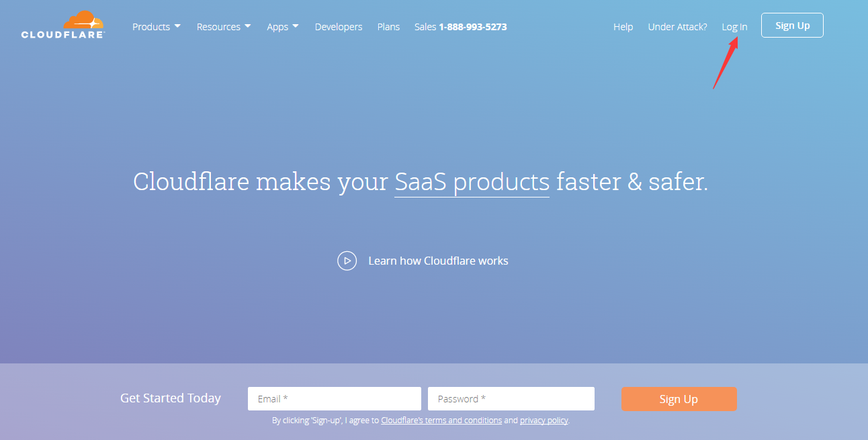Click the Cloudflare cloud logo
Image resolution: width=868 pixels, height=440 pixels.
pyautogui.click(x=62, y=25)
